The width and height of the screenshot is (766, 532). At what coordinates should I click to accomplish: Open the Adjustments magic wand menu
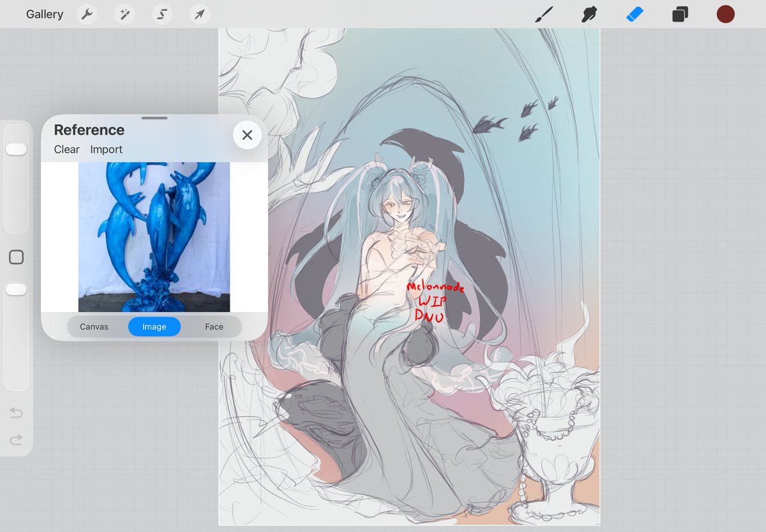(x=124, y=14)
